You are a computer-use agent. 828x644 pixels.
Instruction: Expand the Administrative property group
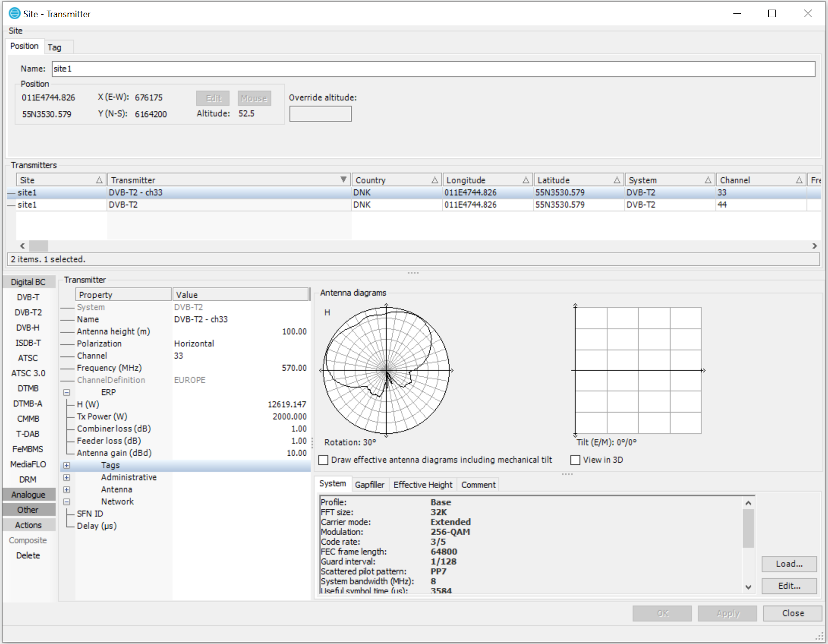[67, 477]
